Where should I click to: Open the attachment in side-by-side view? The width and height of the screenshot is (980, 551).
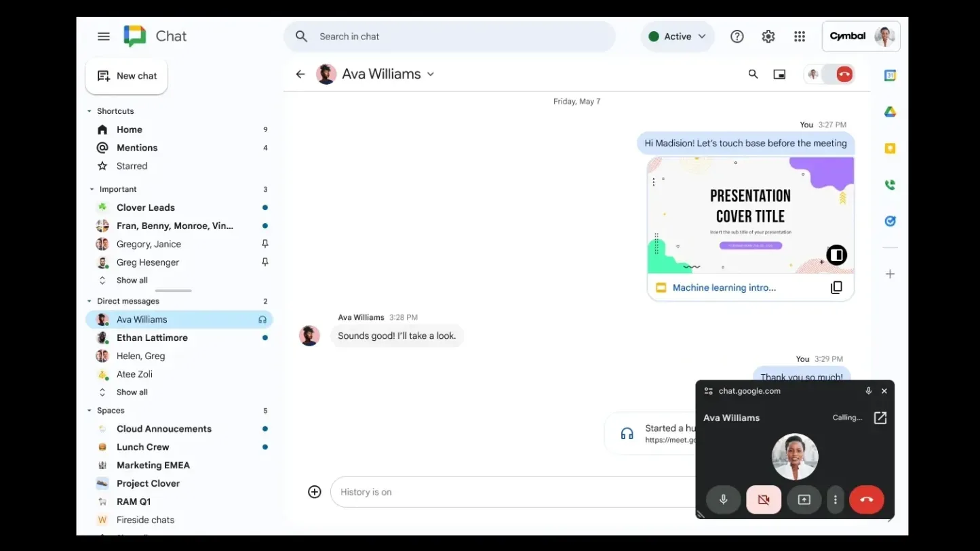point(837,255)
